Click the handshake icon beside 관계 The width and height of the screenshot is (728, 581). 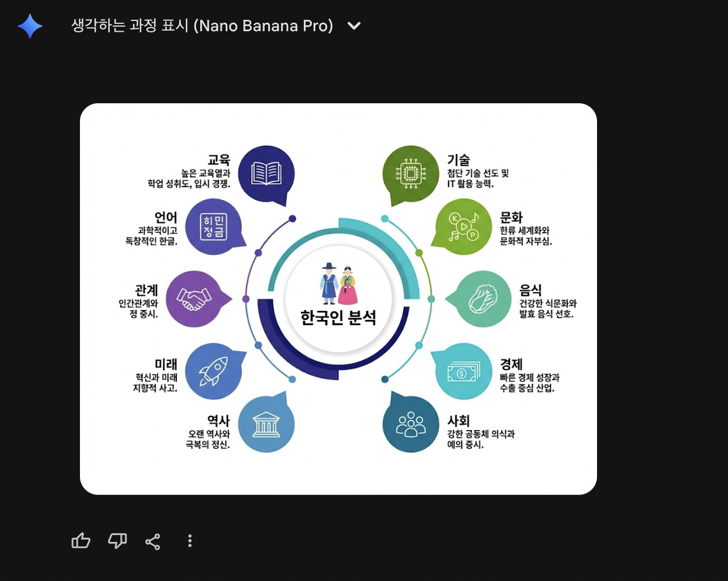pyautogui.click(x=194, y=299)
